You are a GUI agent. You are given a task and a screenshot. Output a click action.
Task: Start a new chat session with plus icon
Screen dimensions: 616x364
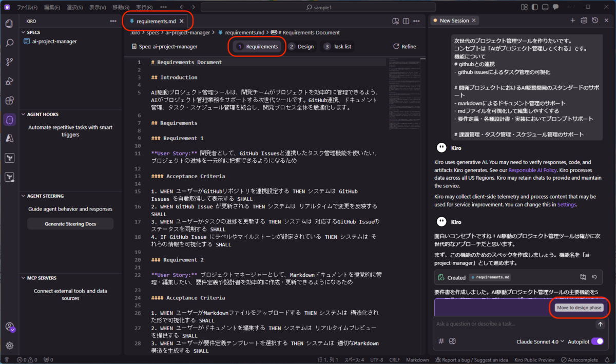point(573,21)
